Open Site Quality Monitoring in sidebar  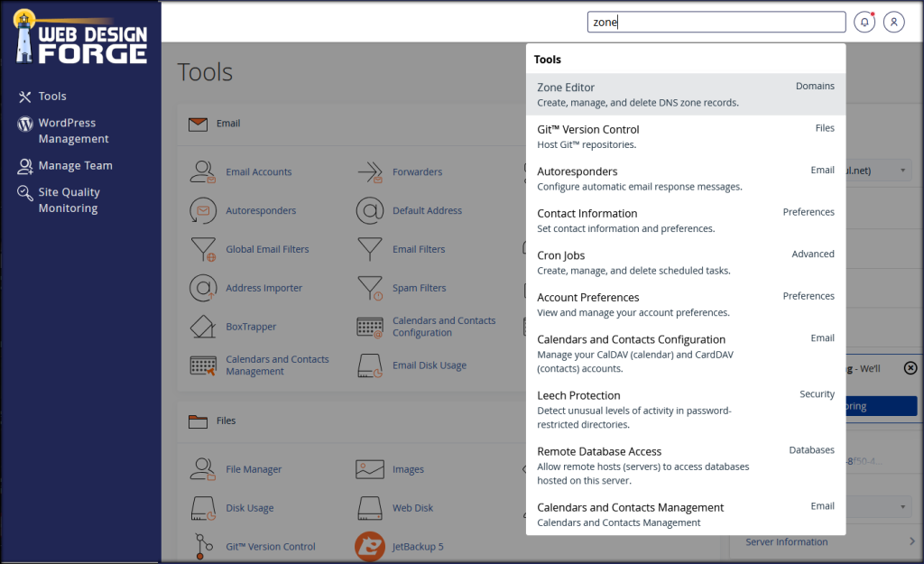point(69,200)
